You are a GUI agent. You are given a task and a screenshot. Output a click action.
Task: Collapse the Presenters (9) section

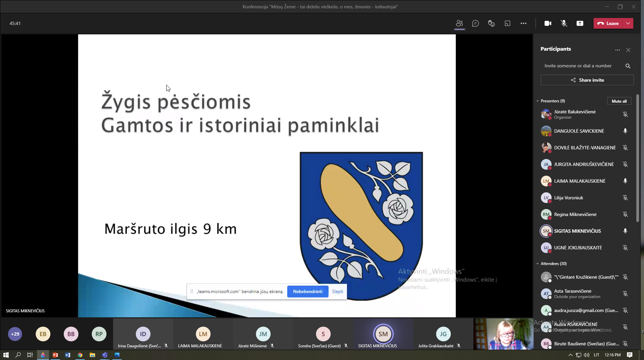pos(538,101)
